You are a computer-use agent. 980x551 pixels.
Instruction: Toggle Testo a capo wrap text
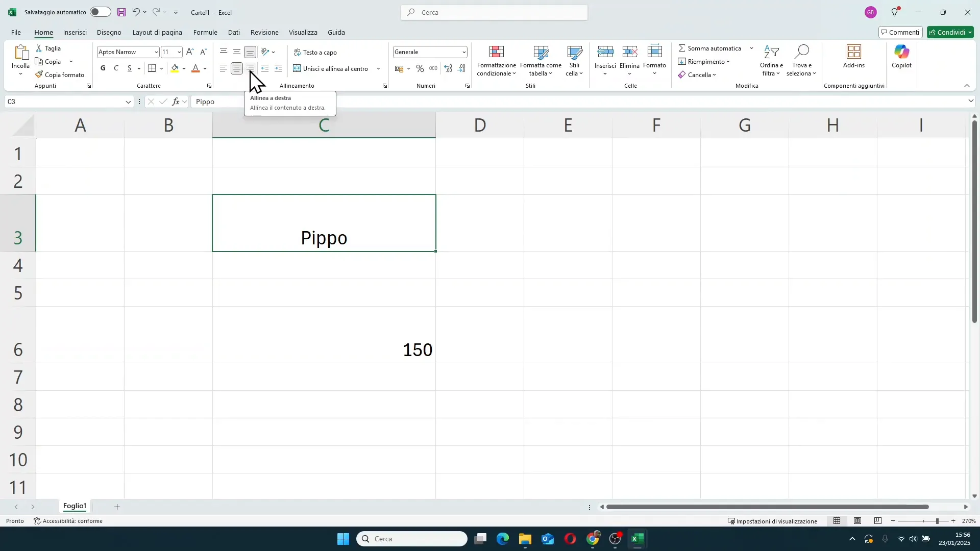pos(315,53)
